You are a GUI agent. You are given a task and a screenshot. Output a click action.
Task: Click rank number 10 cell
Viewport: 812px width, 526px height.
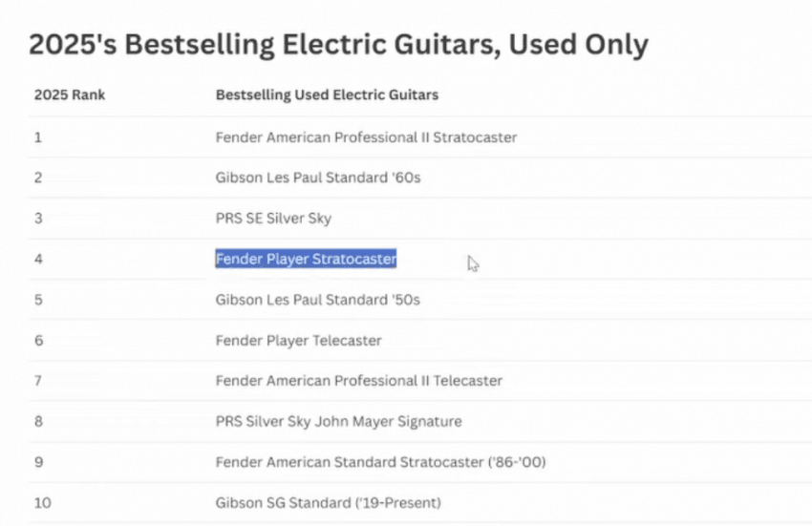click(x=42, y=502)
